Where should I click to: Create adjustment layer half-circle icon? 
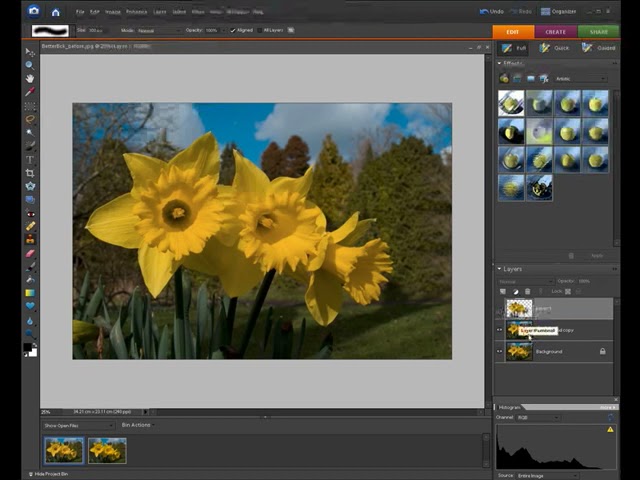(x=516, y=291)
